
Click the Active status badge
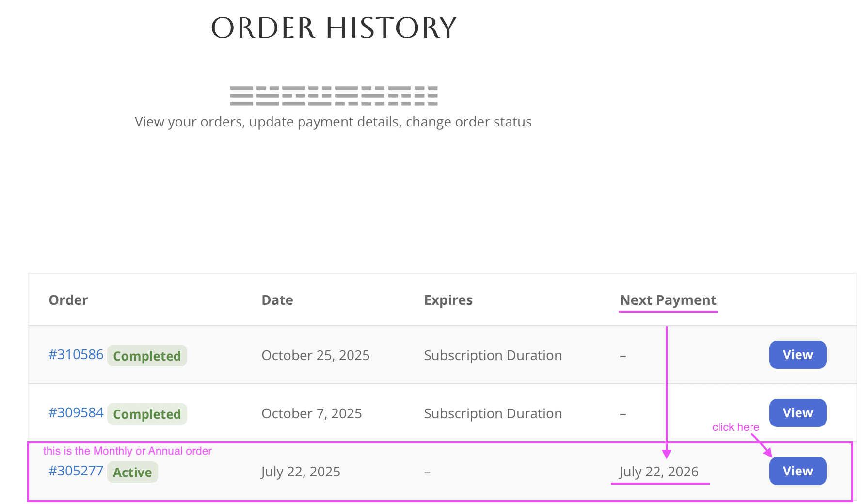point(132,472)
